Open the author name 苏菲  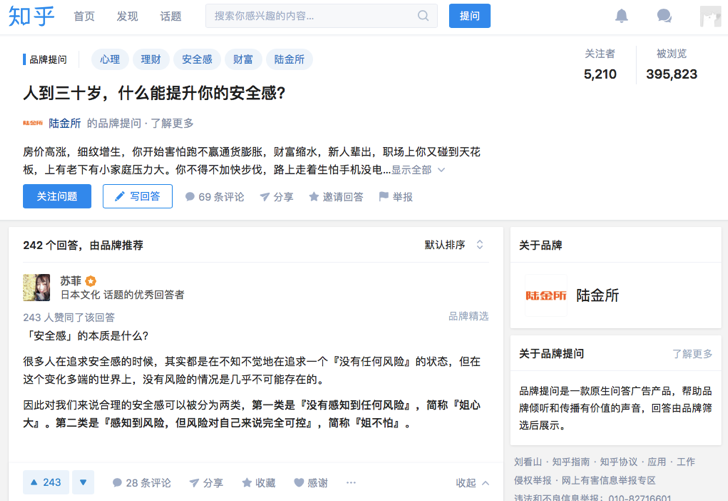(x=71, y=281)
